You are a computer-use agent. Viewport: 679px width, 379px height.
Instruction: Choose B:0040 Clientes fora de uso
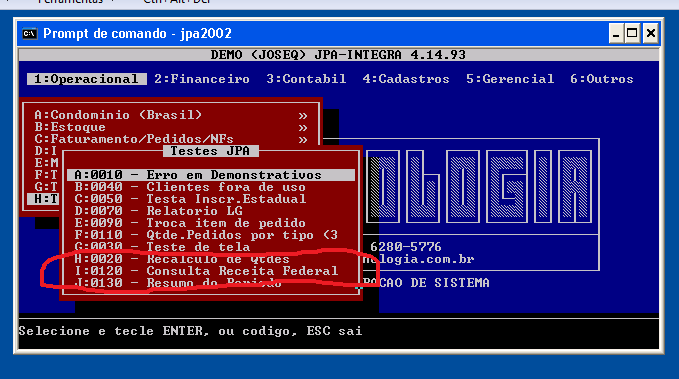[190, 187]
